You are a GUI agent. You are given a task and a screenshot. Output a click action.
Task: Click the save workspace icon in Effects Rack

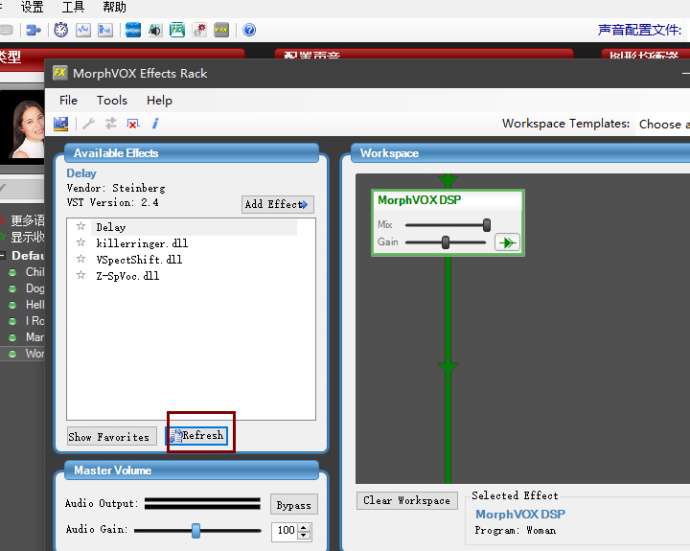[x=61, y=124]
